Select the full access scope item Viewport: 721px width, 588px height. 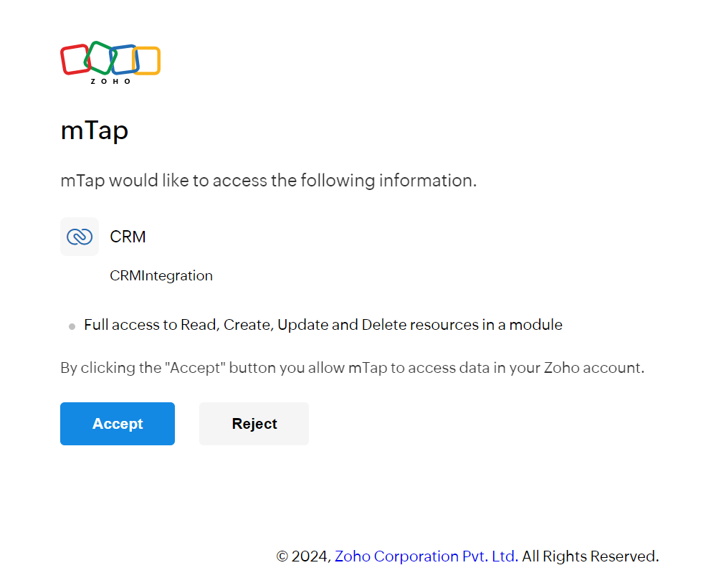(x=323, y=325)
